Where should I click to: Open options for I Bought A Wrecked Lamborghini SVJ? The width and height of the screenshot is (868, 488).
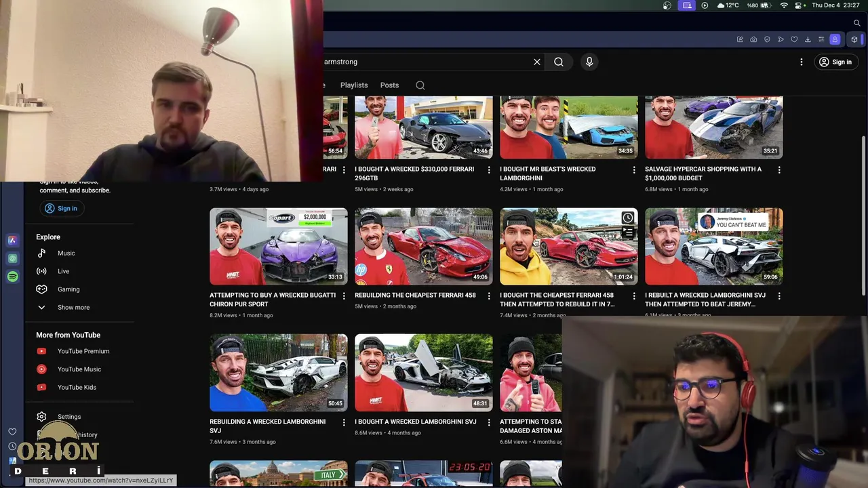pyautogui.click(x=489, y=422)
